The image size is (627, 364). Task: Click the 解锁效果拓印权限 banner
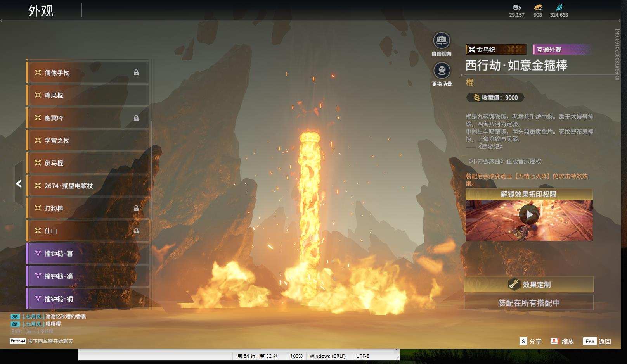(x=529, y=194)
